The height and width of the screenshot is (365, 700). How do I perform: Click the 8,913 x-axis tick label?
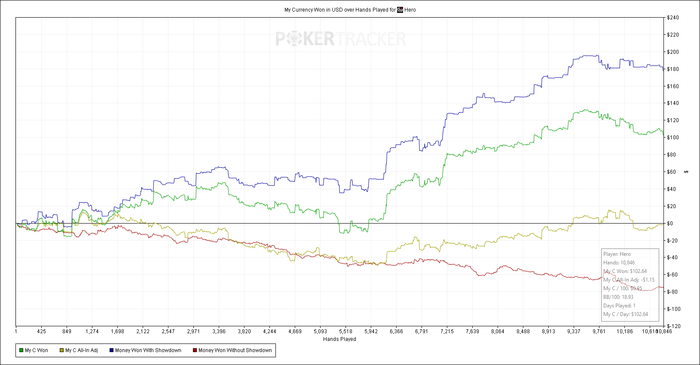548,332
